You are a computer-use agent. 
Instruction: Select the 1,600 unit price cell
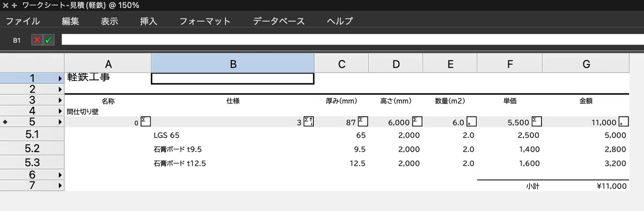509,163
